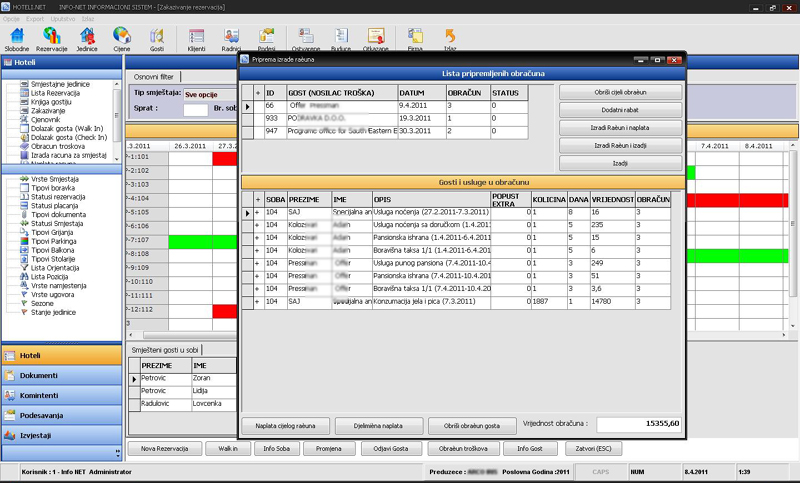Open the Uputstvo menu

[63, 19]
